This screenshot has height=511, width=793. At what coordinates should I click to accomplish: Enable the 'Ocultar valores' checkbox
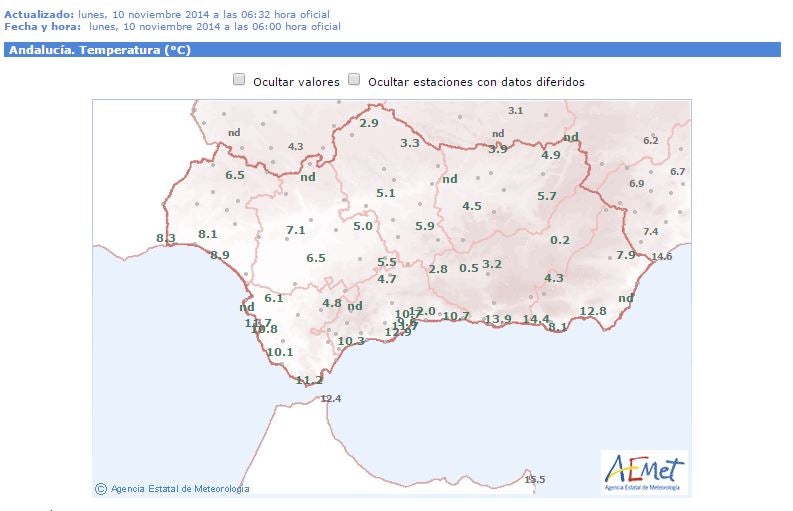pos(240,81)
